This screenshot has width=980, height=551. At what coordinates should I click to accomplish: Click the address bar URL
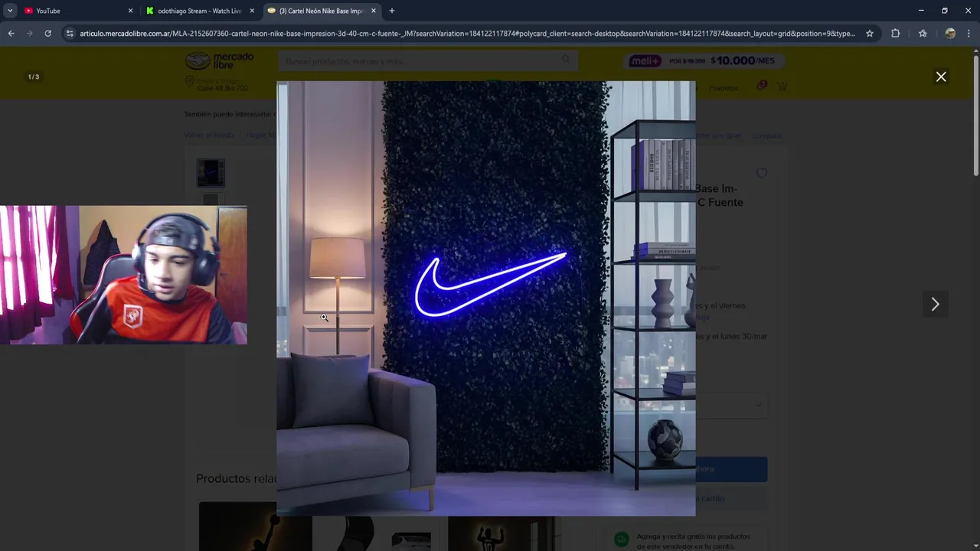tap(467, 34)
